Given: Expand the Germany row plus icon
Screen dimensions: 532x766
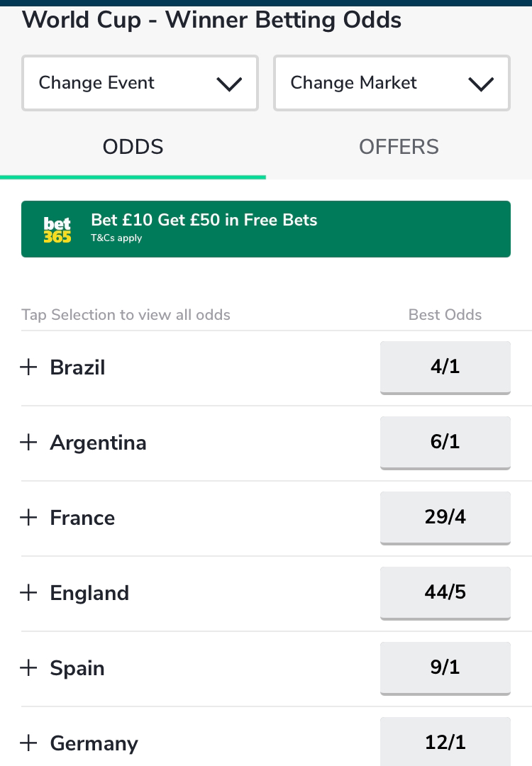Looking at the screenshot, I should coord(28,743).
